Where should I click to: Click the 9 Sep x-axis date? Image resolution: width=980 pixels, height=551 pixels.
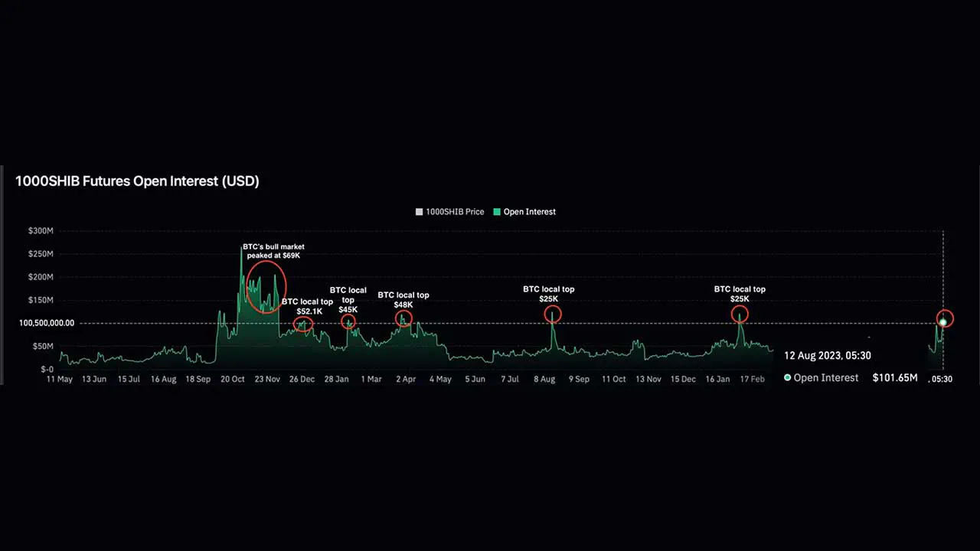[x=579, y=379]
